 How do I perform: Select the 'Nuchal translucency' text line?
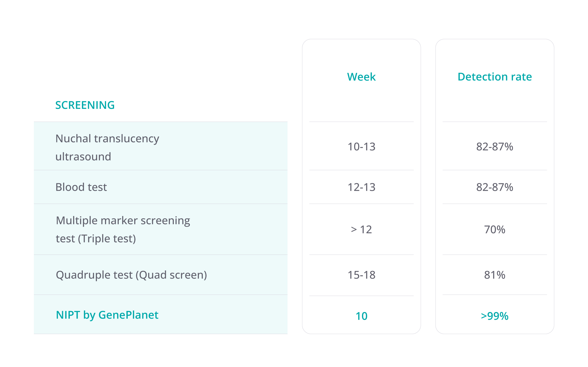point(107,139)
